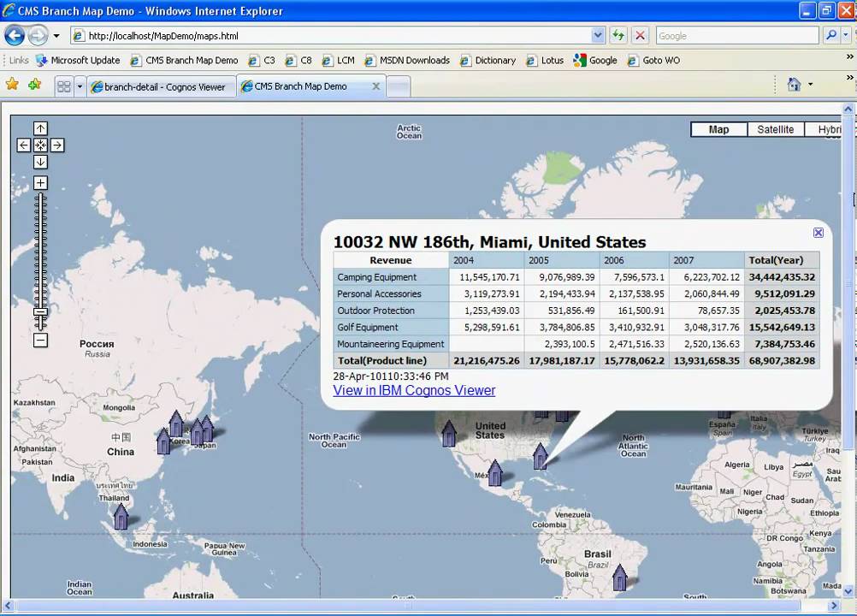
Task: Open the C8 links bar shortcut
Action: [298, 60]
